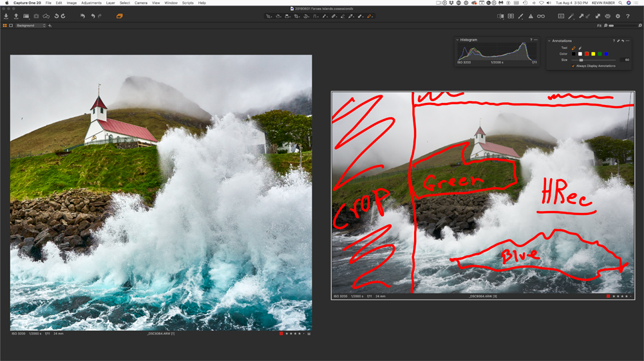This screenshot has width=644, height=361.
Task: Toggle proof glasses preview icon
Action: 541,16
